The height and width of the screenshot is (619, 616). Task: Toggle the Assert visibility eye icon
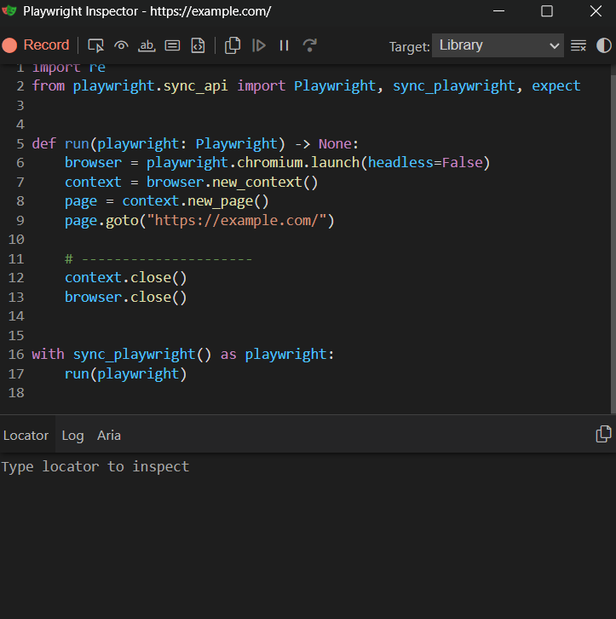[121, 45]
